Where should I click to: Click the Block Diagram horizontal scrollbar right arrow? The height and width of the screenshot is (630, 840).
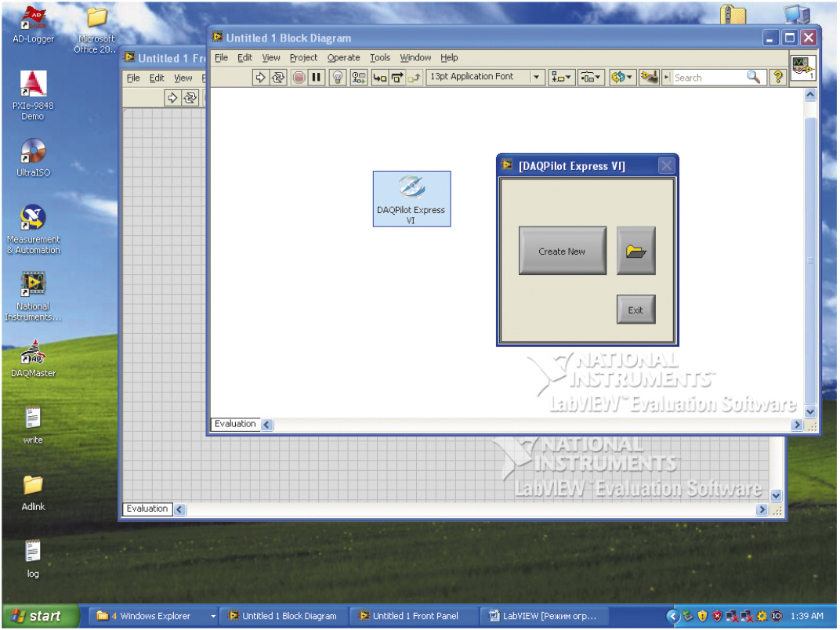(797, 425)
